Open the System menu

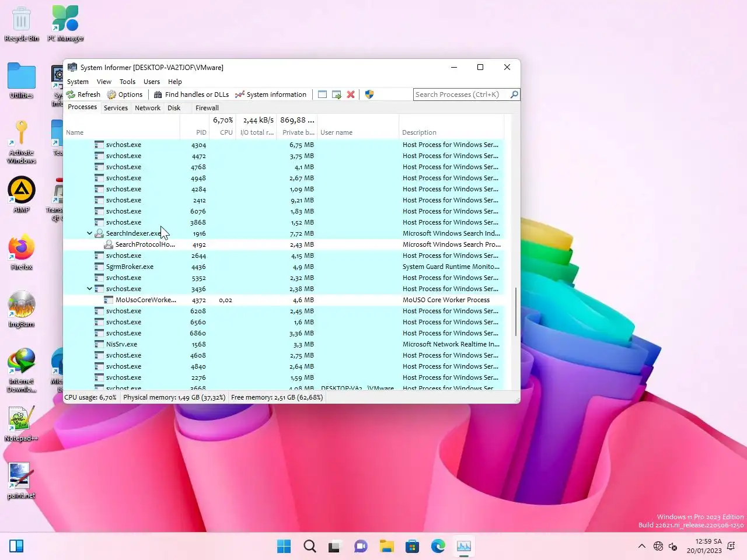click(x=78, y=82)
